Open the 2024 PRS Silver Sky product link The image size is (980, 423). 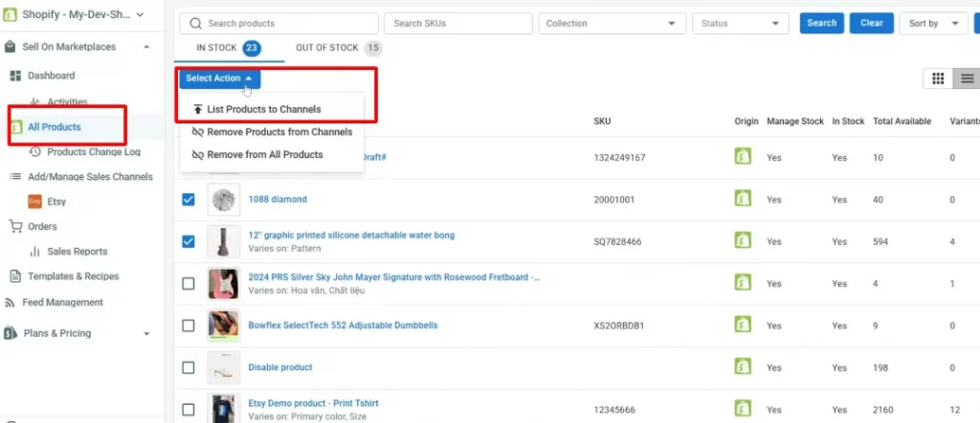pos(394,278)
